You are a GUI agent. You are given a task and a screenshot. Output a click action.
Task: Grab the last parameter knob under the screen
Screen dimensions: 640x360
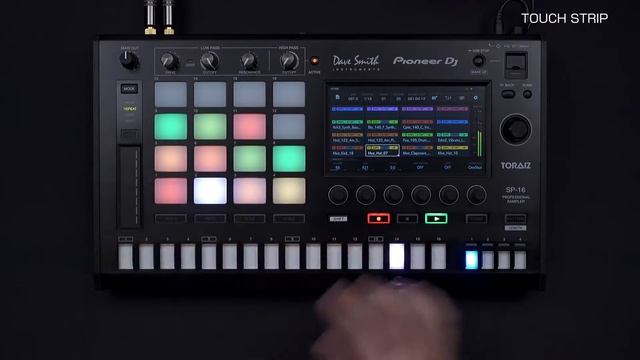pyautogui.click(x=476, y=195)
